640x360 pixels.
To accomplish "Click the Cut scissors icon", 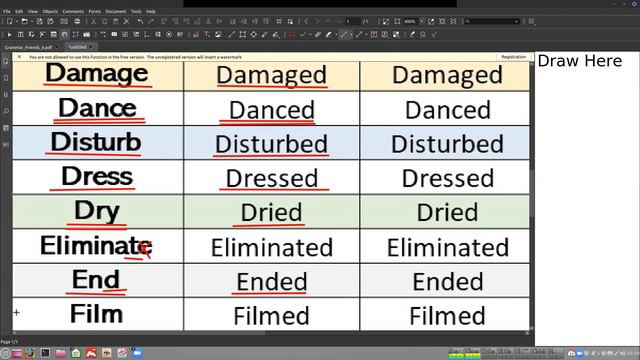I will point(93,21).
